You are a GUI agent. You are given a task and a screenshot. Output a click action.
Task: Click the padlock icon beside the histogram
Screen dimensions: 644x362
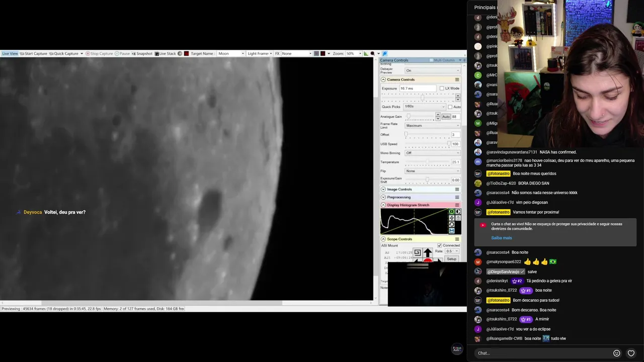458,218
